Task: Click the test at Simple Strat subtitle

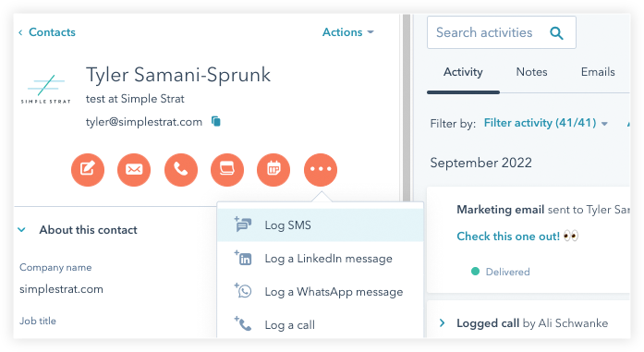Action: 135,99
